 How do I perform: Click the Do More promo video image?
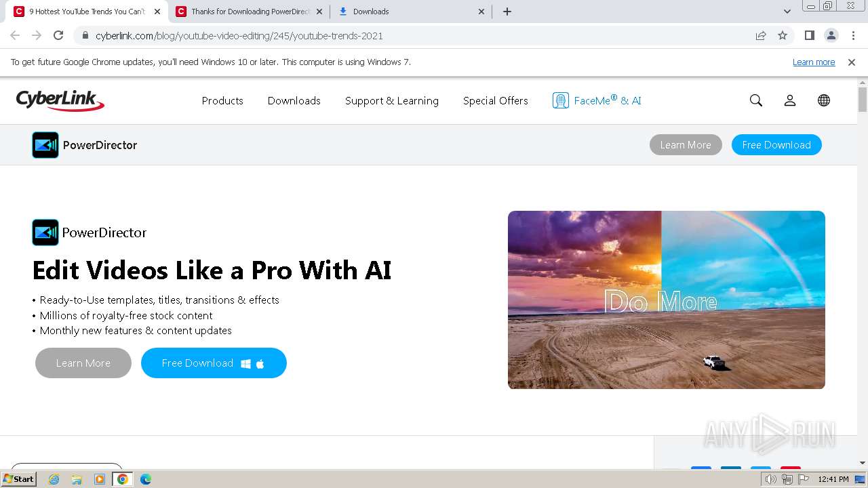[667, 300]
